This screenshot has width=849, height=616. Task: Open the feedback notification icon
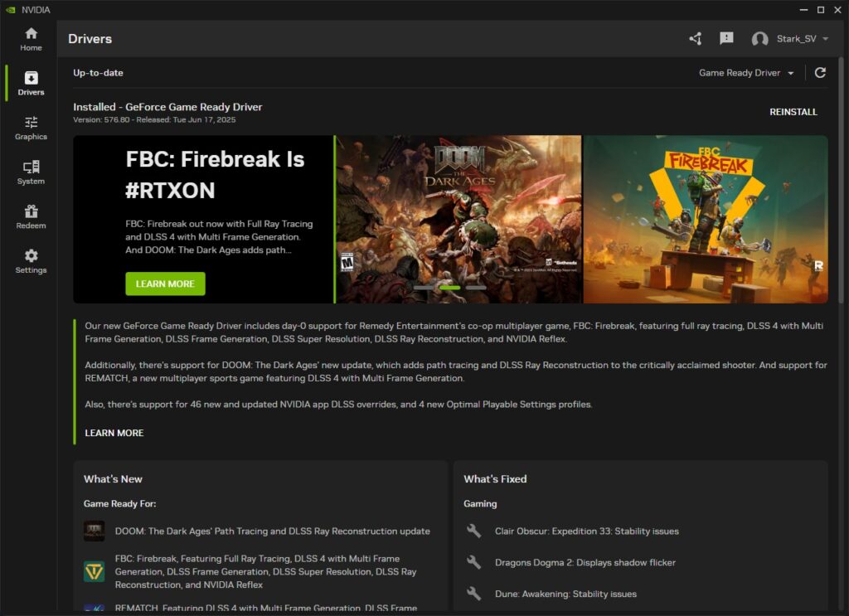(726, 38)
